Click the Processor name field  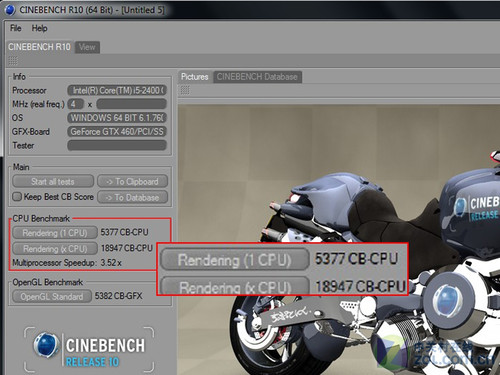(x=117, y=90)
